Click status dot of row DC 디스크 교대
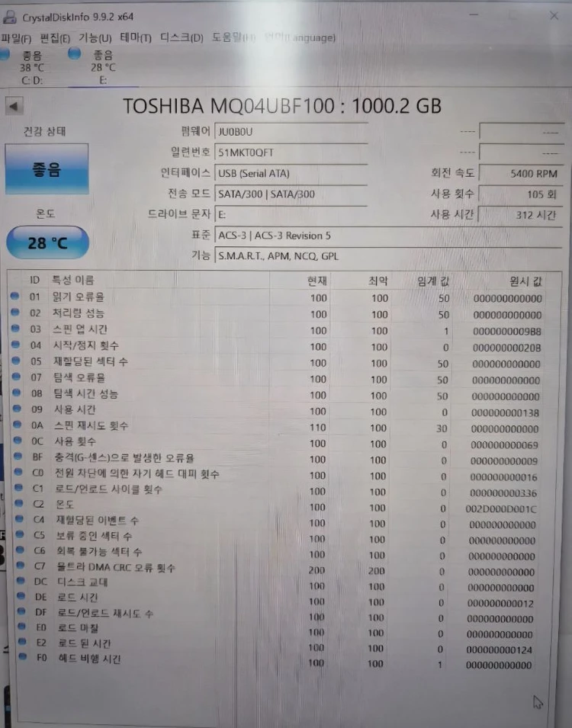572x728 pixels. (x=21, y=581)
